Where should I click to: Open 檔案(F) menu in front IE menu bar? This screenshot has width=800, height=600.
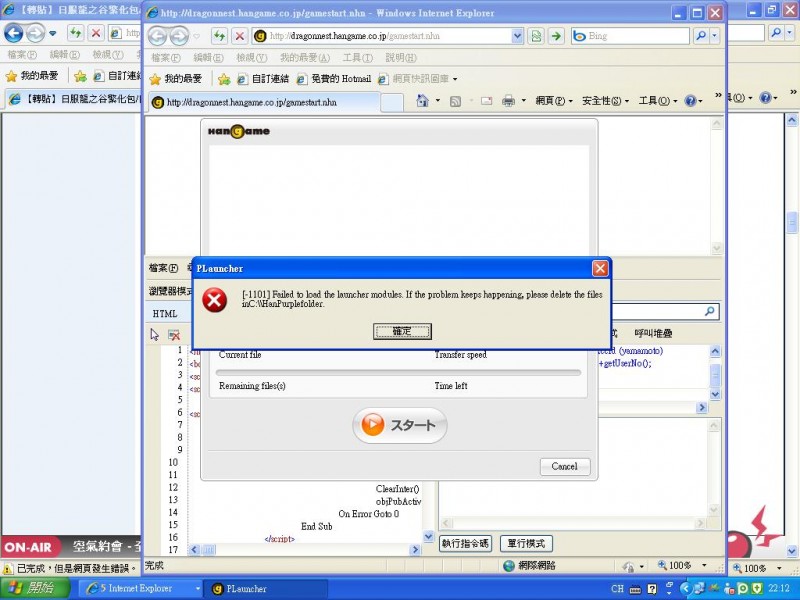[166, 58]
